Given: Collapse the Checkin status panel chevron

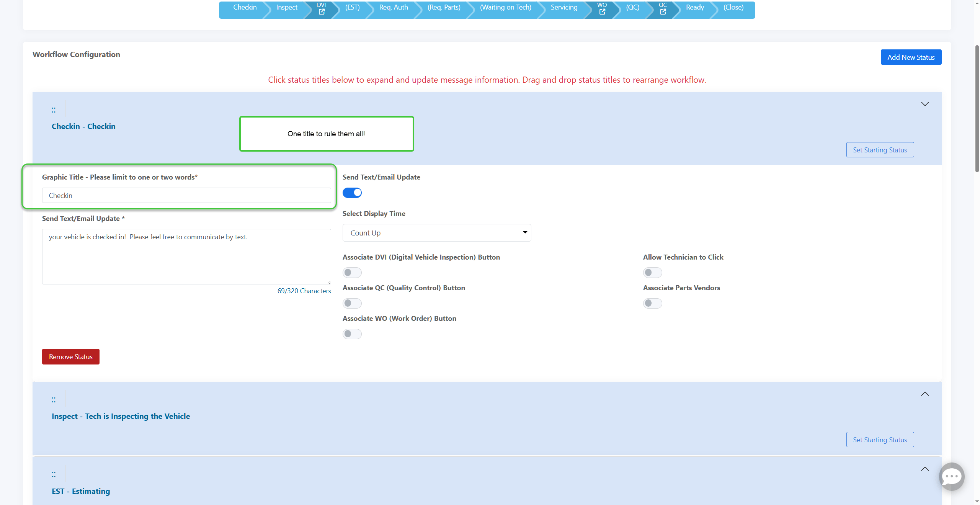Looking at the screenshot, I should click(x=925, y=104).
